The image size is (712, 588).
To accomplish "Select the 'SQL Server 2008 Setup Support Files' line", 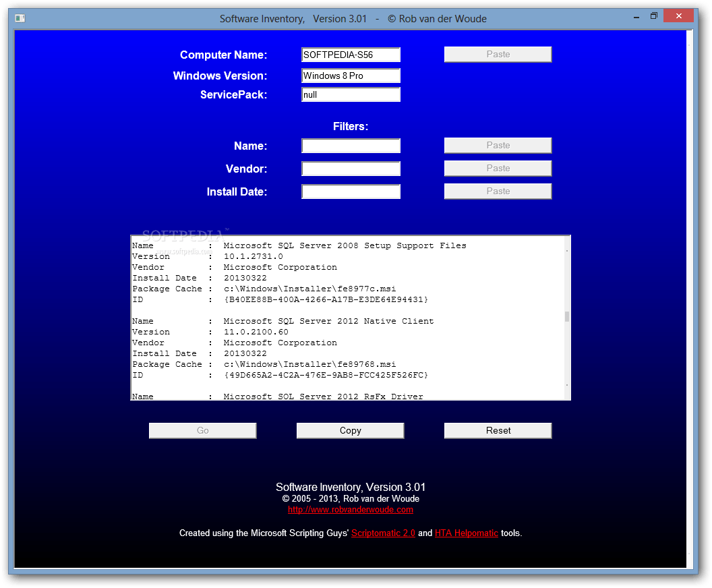I will pyautogui.click(x=345, y=245).
